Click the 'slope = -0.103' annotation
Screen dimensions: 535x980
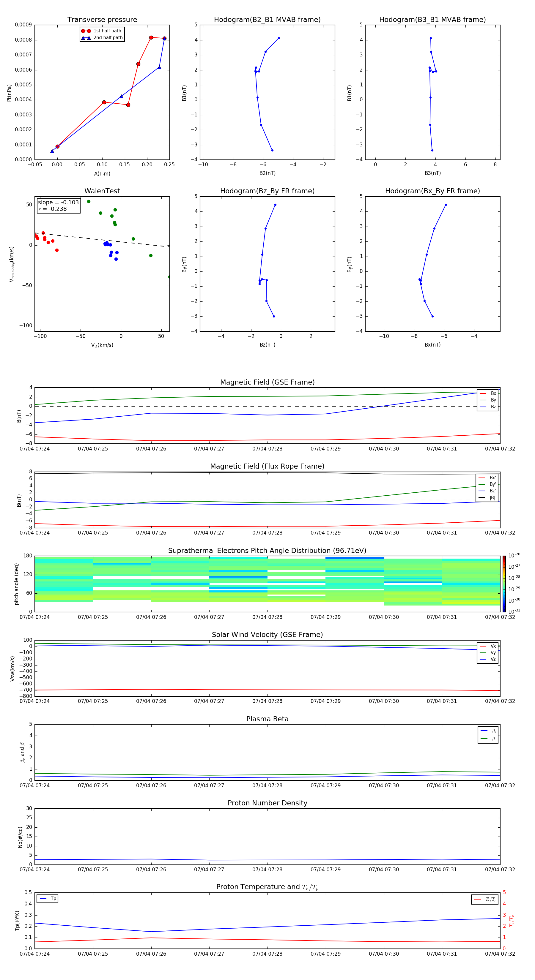click(58, 203)
